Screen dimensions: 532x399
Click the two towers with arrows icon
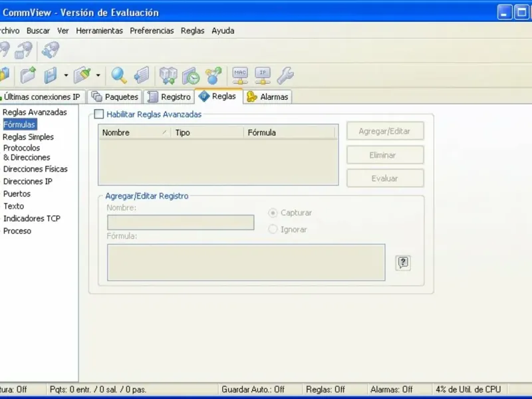(x=168, y=75)
